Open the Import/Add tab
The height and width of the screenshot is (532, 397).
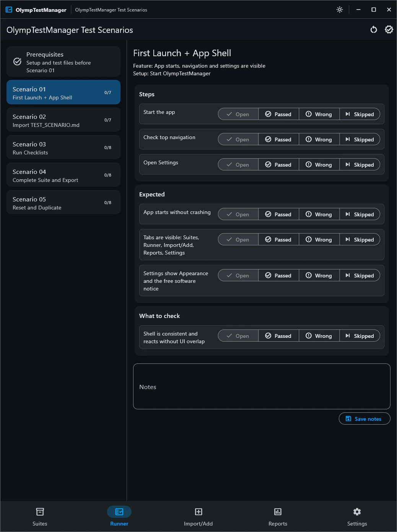click(198, 516)
